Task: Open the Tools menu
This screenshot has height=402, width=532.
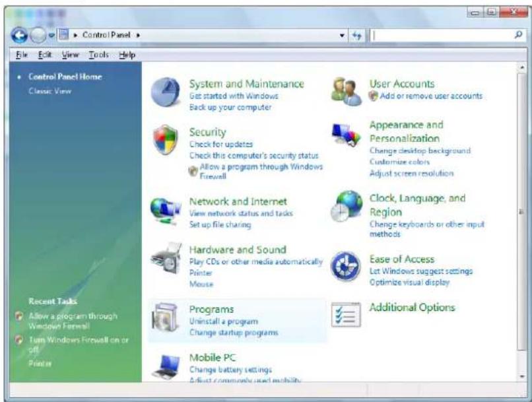Action: 99,55
